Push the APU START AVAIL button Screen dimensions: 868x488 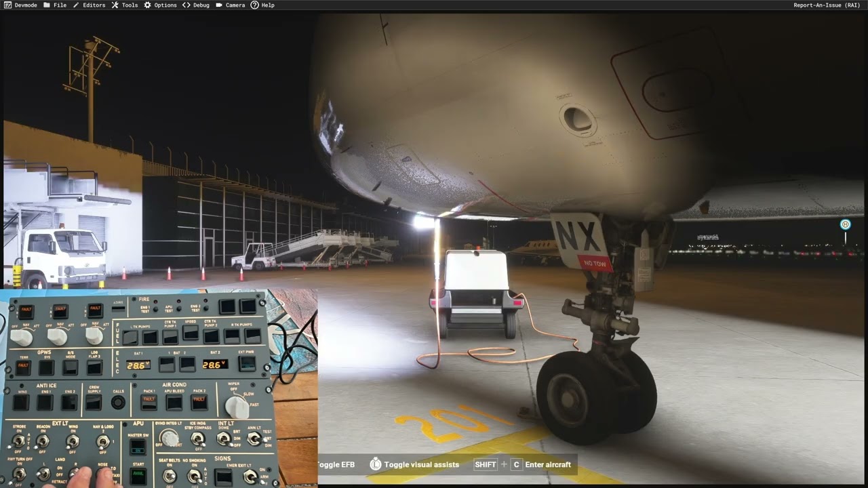(138, 476)
